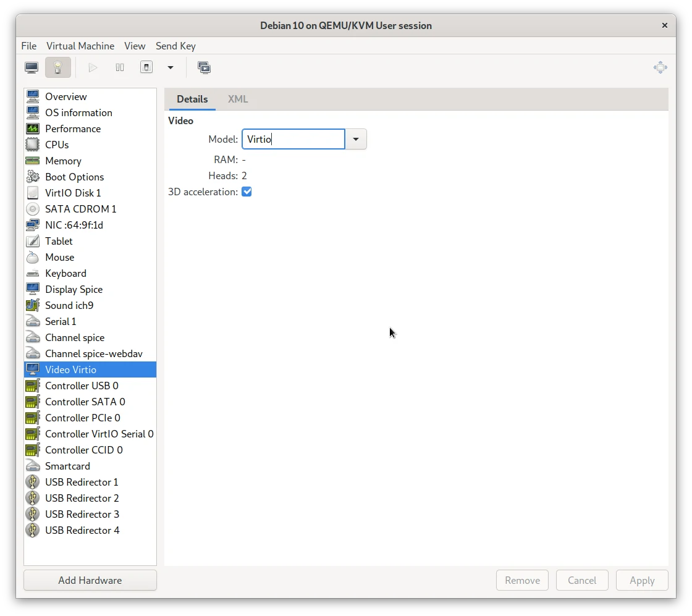The image size is (692, 616).
Task: Select Smartcard device icon
Action: click(x=33, y=466)
